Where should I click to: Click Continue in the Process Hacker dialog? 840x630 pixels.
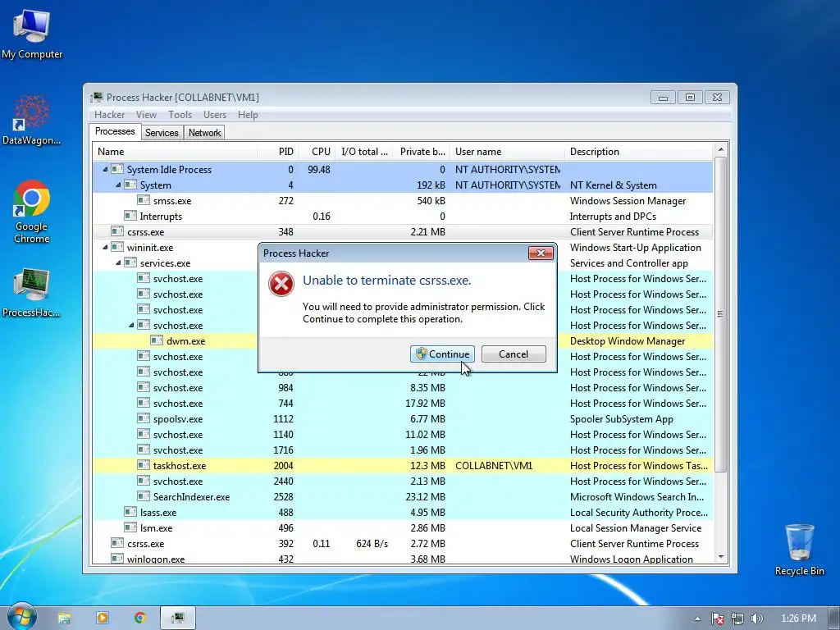[442, 354]
